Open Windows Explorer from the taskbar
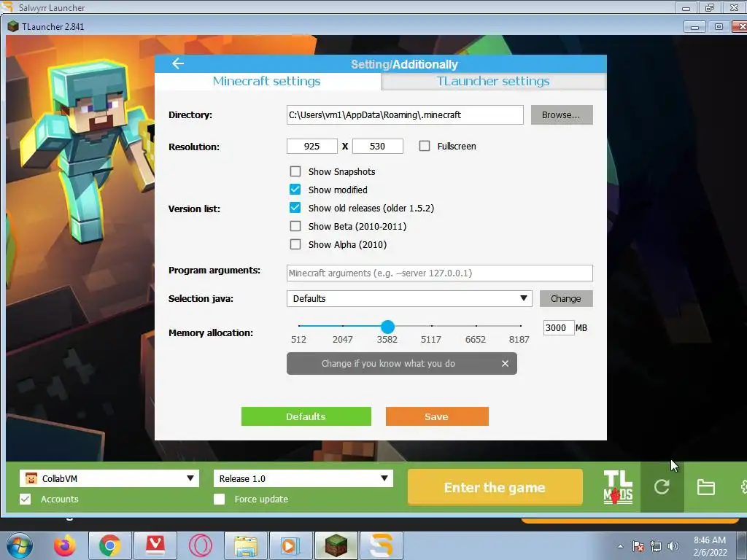 pos(246,545)
